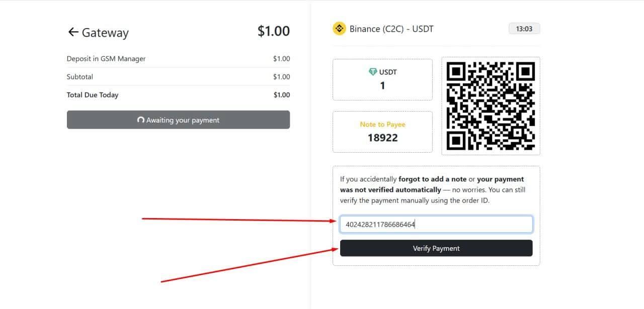Click the Total Due Today label

93,95
